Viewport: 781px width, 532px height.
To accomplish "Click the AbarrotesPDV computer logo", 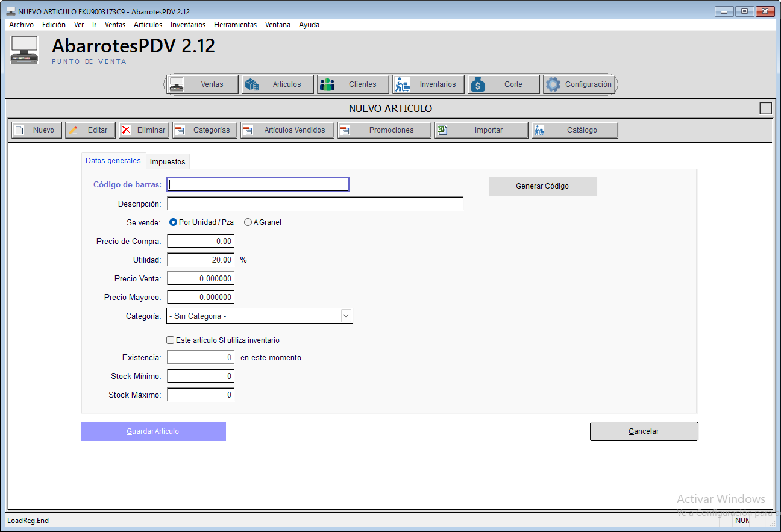I will (x=25, y=50).
